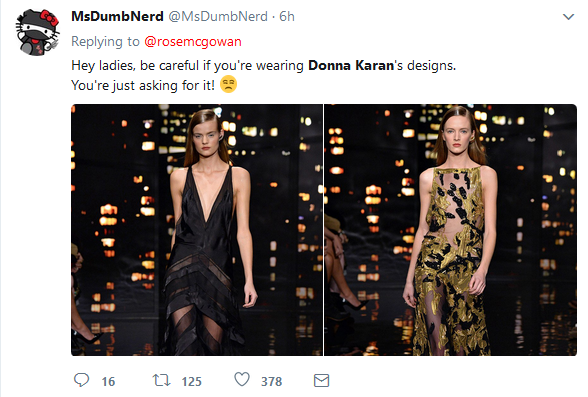Like the tweet with the heart icon

tap(242, 380)
